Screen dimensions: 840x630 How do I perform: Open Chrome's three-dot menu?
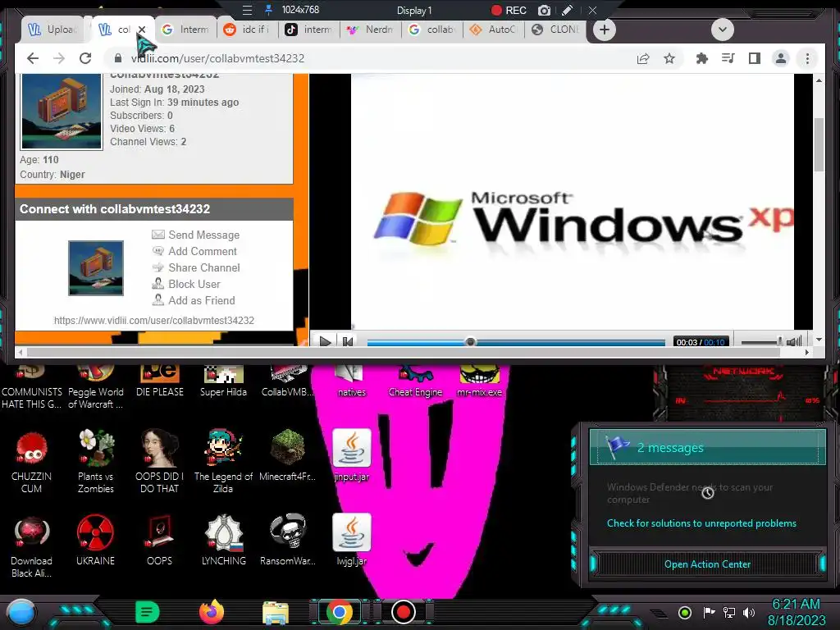[x=807, y=58]
